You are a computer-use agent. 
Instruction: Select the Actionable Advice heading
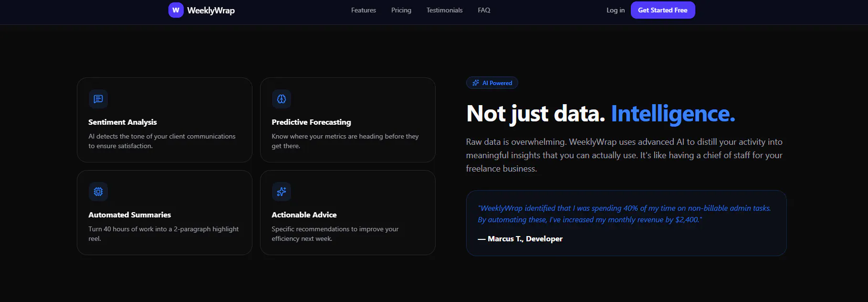click(x=304, y=215)
